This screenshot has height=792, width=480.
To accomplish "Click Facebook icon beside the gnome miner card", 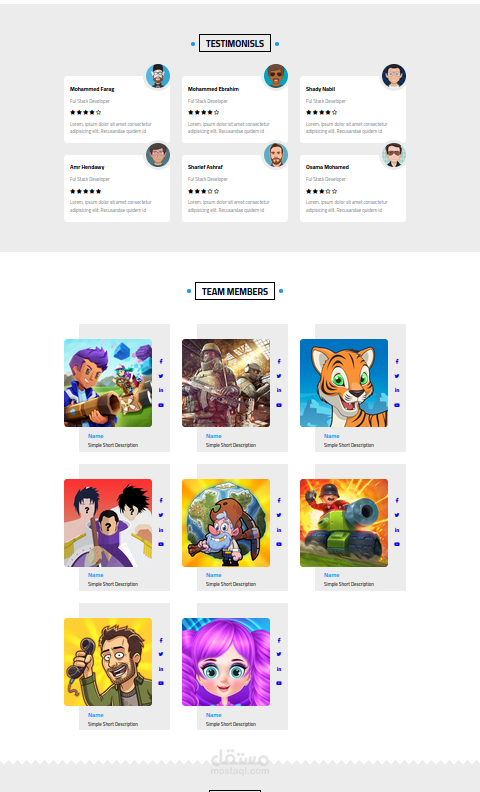I will (279, 500).
